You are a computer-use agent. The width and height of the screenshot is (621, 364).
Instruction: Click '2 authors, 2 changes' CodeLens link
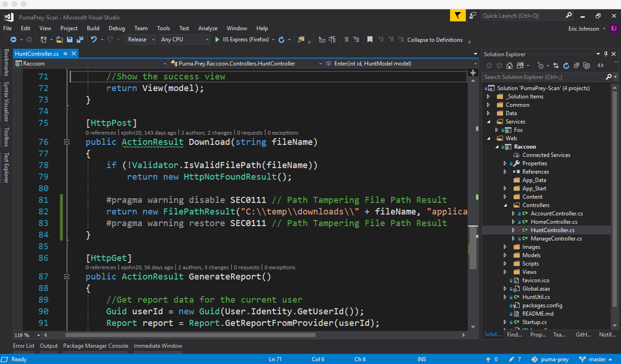pos(207,133)
